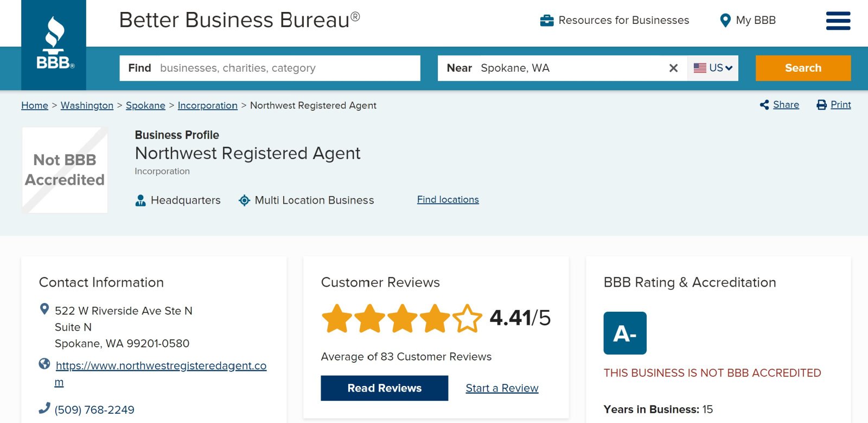Open the Incorporation breadcrumb link

pyautogui.click(x=208, y=105)
